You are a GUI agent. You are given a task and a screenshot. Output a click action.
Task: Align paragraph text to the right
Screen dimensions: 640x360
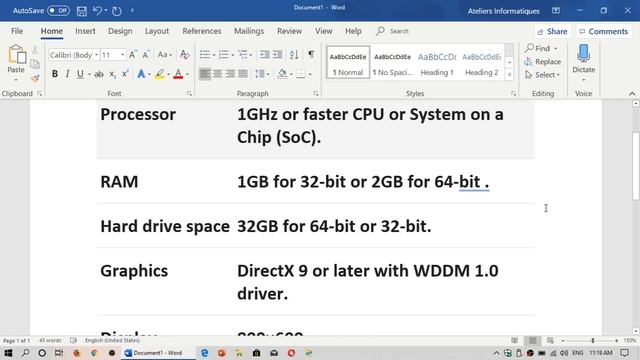230,74
